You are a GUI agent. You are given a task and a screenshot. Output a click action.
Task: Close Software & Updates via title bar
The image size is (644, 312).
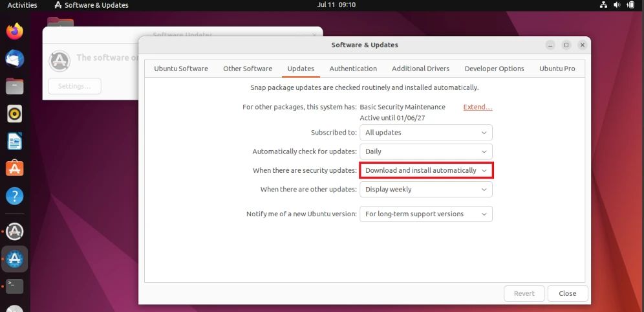pos(582,45)
